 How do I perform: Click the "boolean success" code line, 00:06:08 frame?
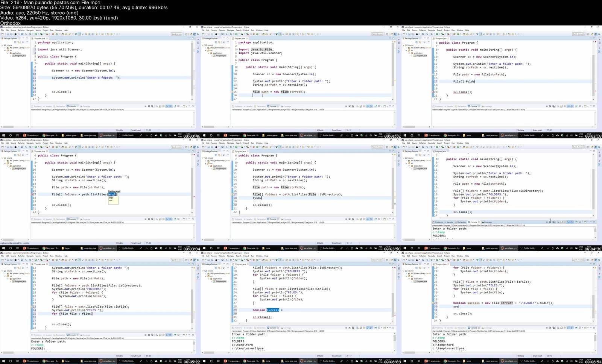tap(267, 310)
